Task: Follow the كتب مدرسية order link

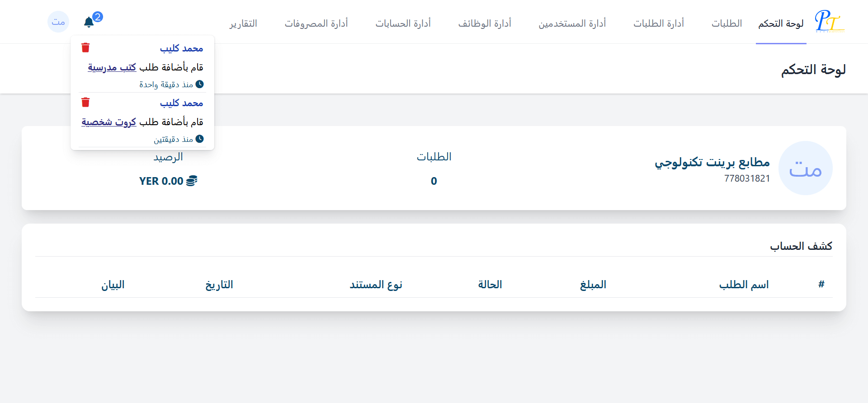Action: click(112, 67)
